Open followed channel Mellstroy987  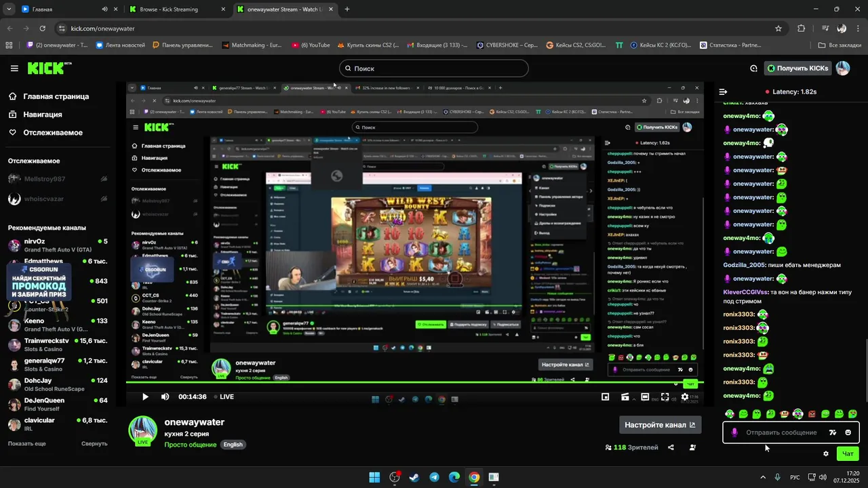[58, 179]
